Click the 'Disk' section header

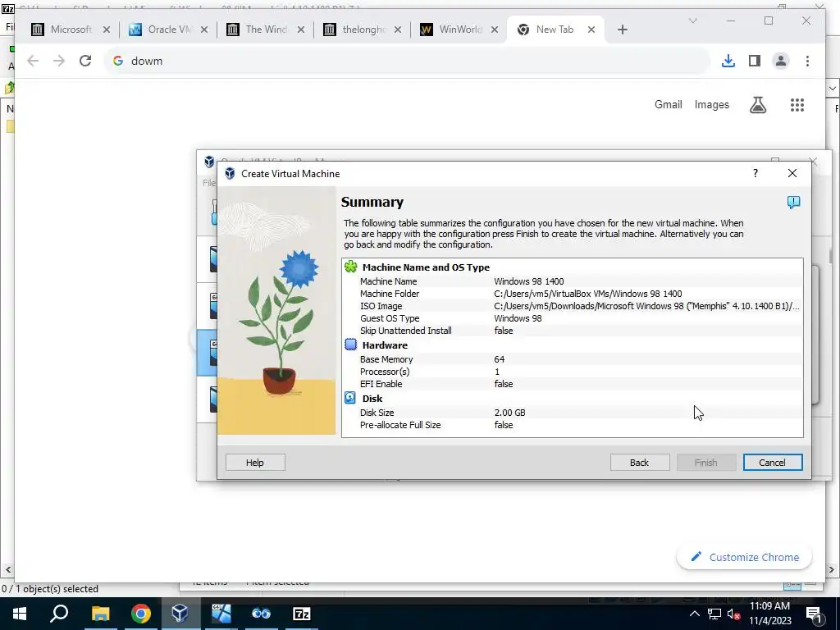(x=372, y=399)
